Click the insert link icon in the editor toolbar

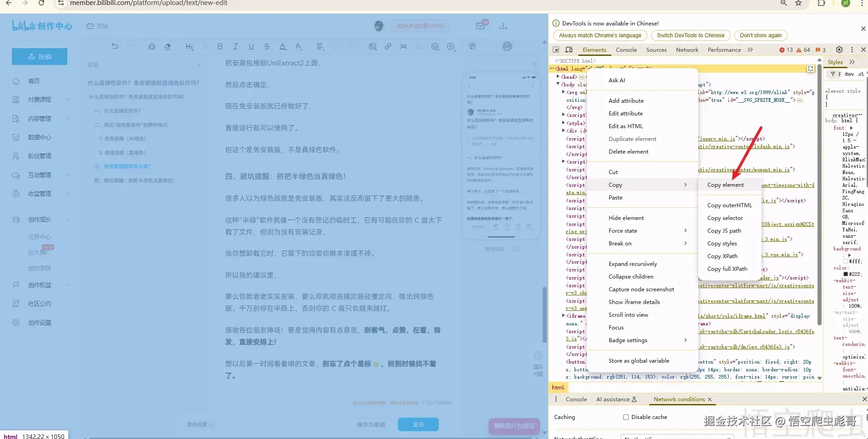click(x=388, y=46)
